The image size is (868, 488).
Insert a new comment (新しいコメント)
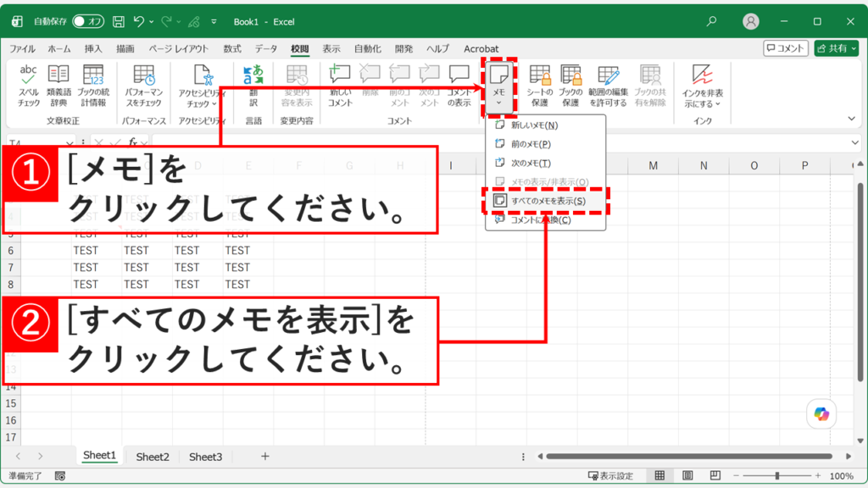pos(340,86)
